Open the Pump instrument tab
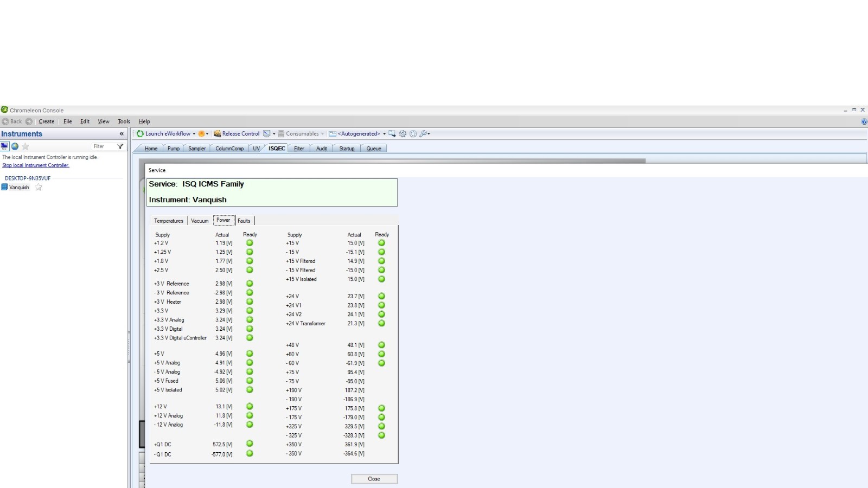Screen dimensions: 868x488 tap(174, 149)
